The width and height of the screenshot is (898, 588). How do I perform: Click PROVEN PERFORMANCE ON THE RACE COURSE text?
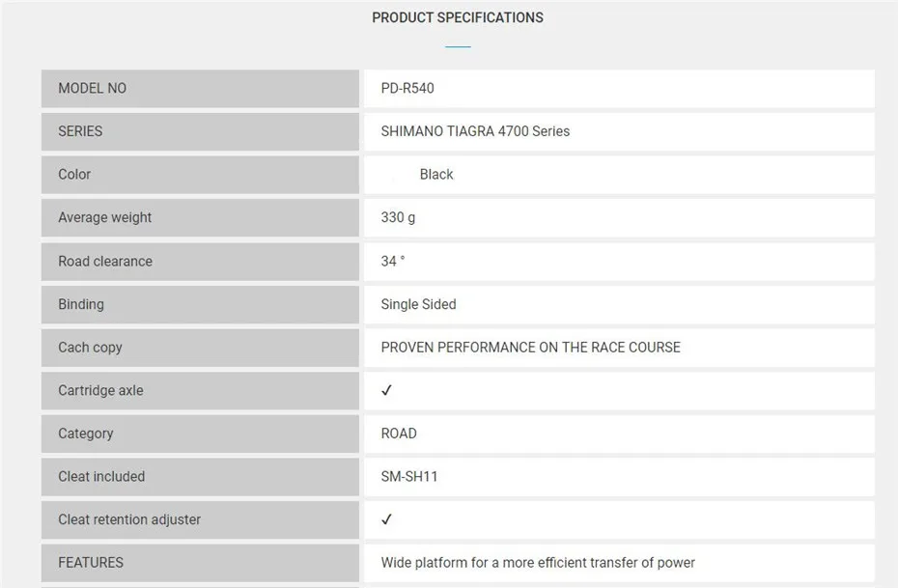(530, 348)
